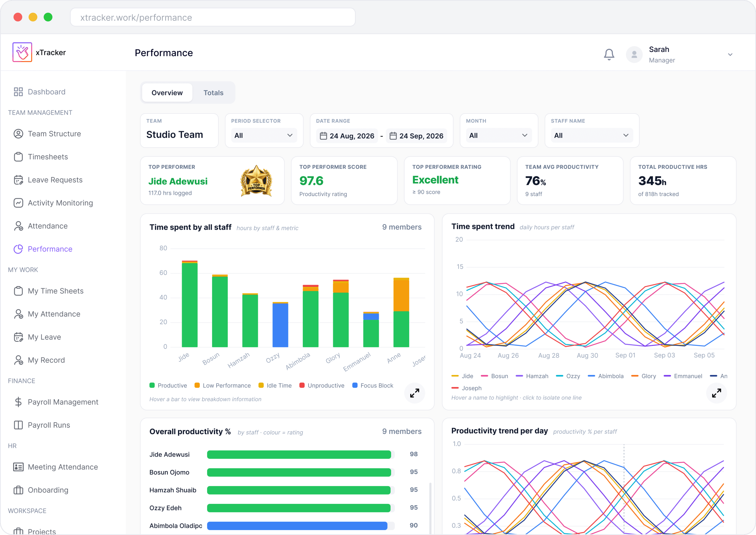This screenshot has height=535, width=756.
Task: Click the My Attendance icon
Action: 18,314
